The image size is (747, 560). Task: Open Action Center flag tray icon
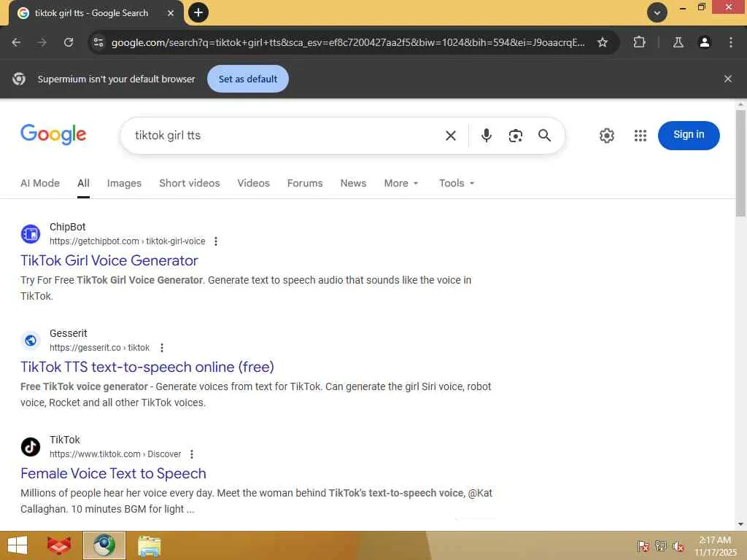tap(643, 546)
